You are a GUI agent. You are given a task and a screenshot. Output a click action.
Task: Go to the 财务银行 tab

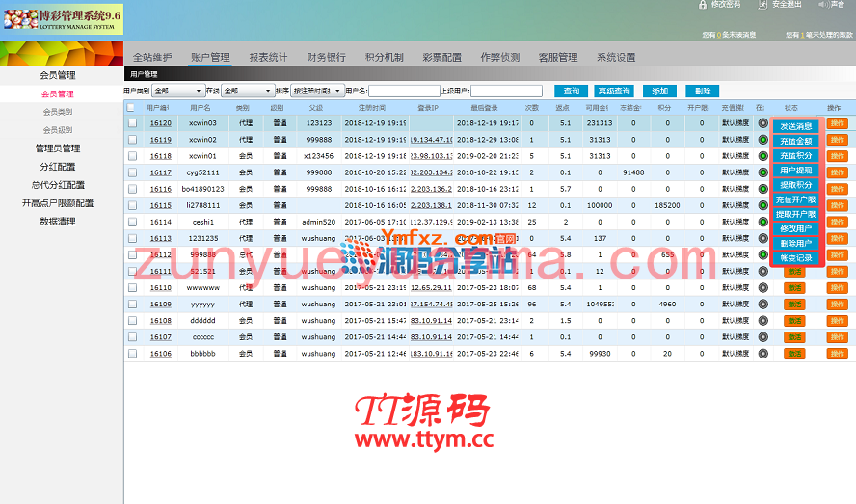[x=327, y=57]
